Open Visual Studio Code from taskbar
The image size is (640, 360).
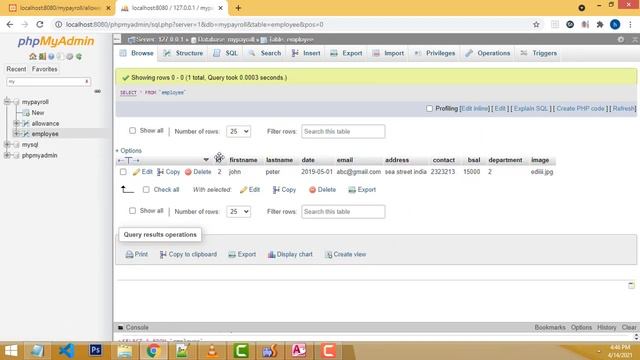[66, 351]
